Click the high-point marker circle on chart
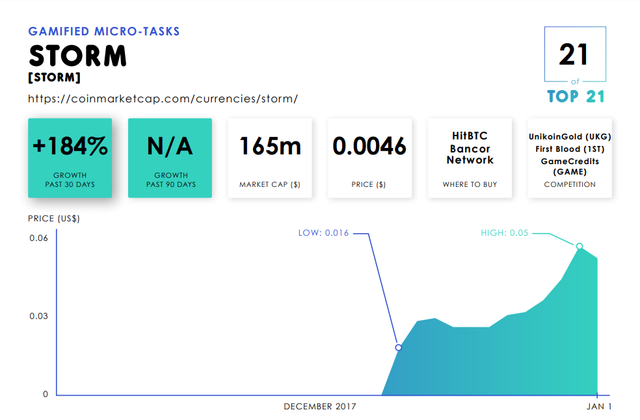The height and width of the screenshot is (420, 640). point(579,246)
